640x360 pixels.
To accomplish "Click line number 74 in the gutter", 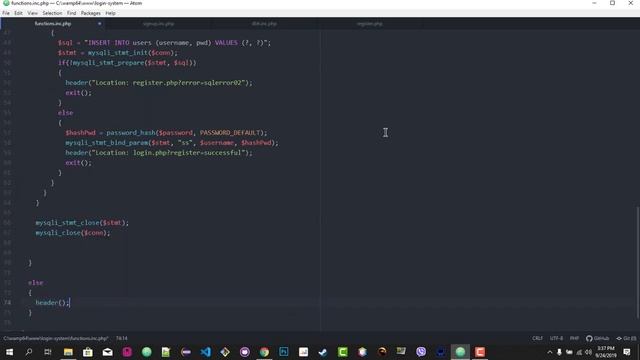I will click(7, 302).
